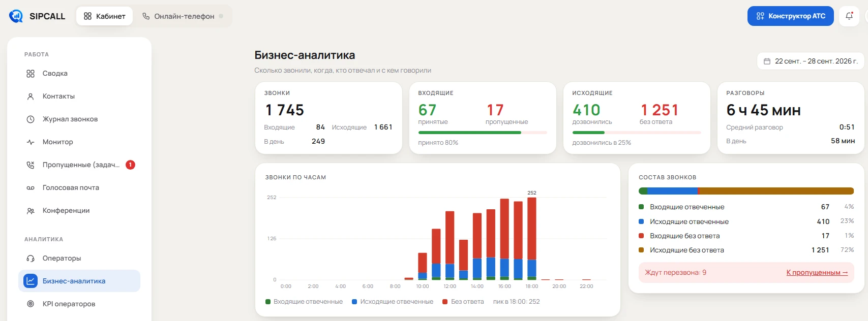Switch to Онлайн-телефон tab
The image size is (868, 321).
coord(183,16)
